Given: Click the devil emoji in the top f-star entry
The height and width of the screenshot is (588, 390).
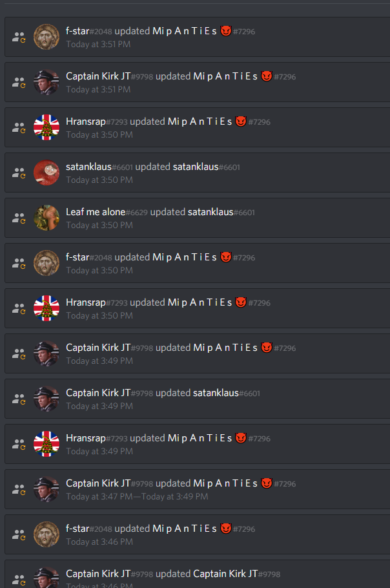Looking at the screenshot, I should pyautogui.click(x=226, y=31).
